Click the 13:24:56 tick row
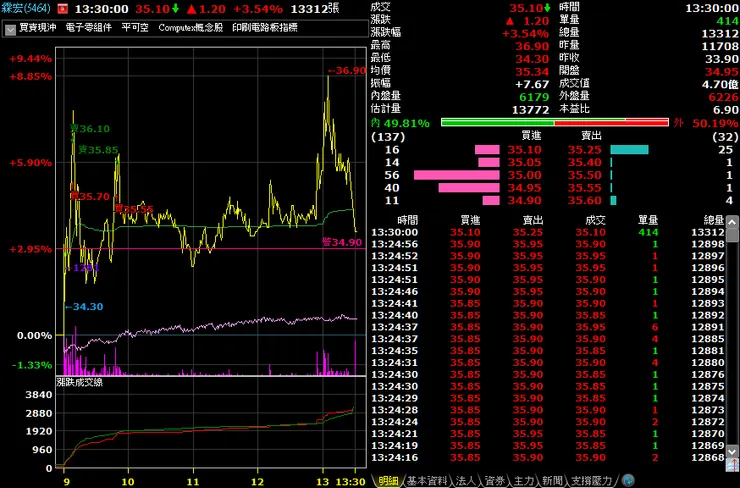740x488 pixels. (x=547, y=244)
